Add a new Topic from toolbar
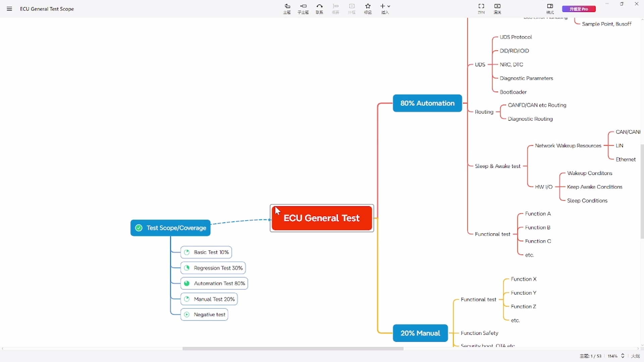Image resolution: width=644 pixels, height=362 pixels. [x=287, y=9]
